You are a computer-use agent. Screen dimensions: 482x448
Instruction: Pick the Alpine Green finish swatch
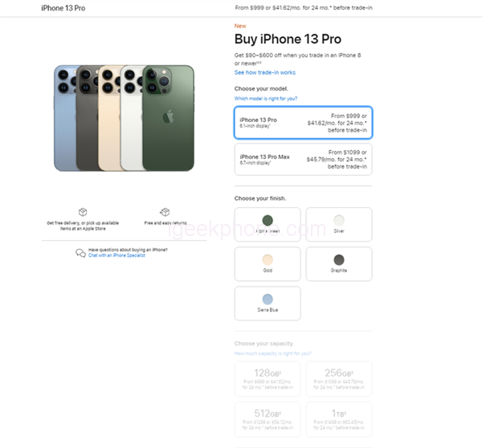pos(268,224)
